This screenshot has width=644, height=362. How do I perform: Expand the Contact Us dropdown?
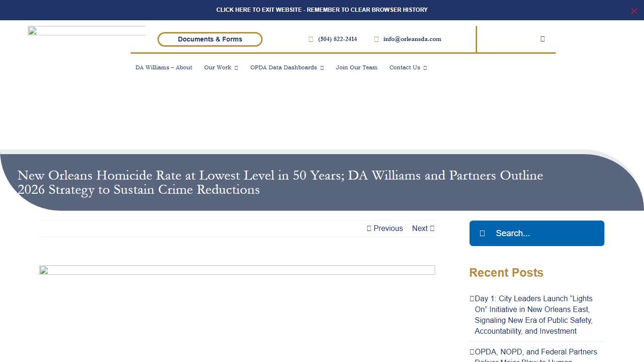pos(407,67)
